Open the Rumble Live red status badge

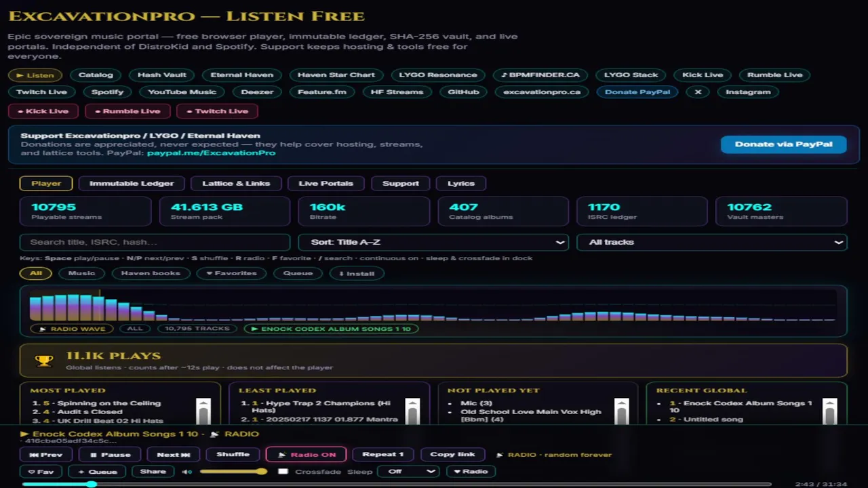point(127,111)
